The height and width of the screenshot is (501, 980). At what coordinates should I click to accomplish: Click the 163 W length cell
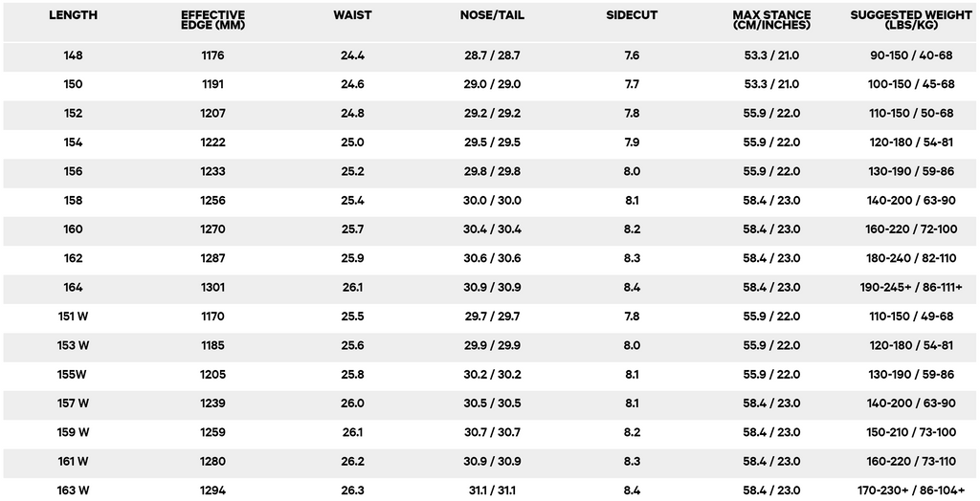coord(73,490)
